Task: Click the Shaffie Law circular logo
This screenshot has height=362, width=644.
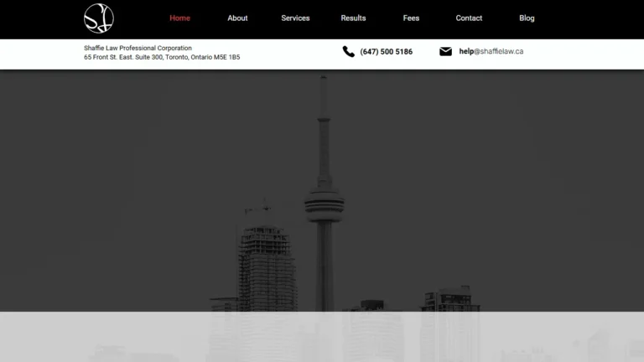Action: click(99, 18)
